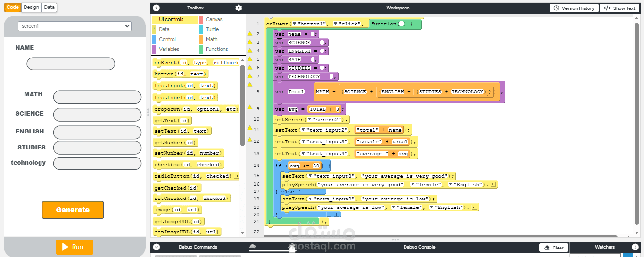Click the ENGLISH input field
The image size is (644, 257).
[97, 132]
